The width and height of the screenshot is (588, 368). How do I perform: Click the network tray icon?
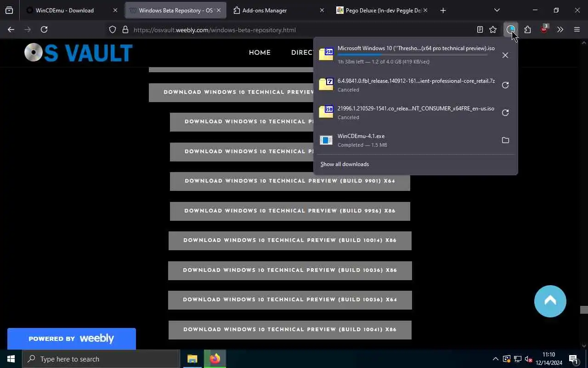pyautogui.click(x=518, y=359)
